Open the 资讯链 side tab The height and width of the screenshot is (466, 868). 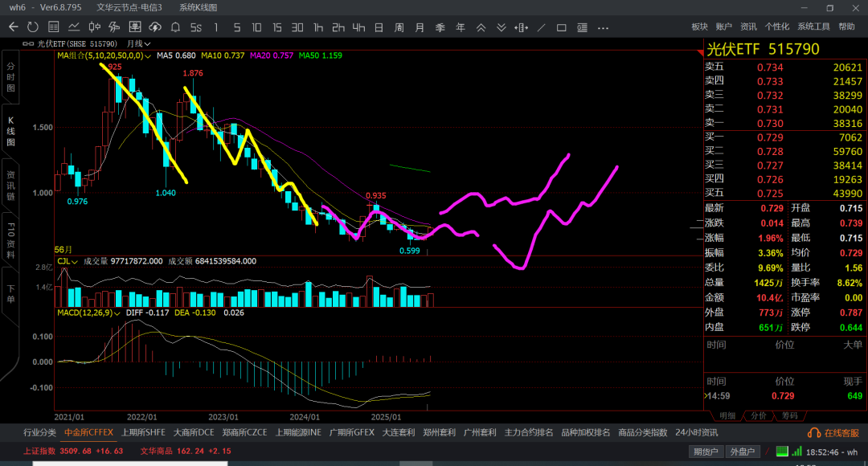coord(10,186)
